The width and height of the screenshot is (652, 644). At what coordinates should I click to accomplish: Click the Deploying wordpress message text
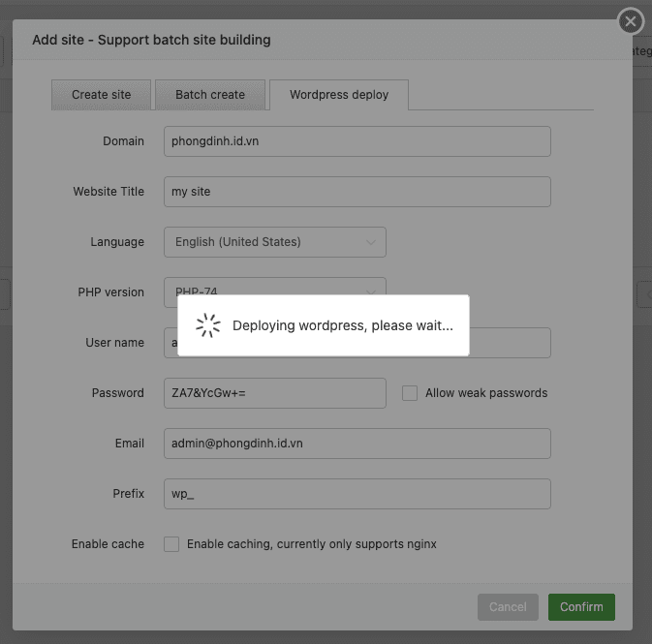(x=343, y=325)
